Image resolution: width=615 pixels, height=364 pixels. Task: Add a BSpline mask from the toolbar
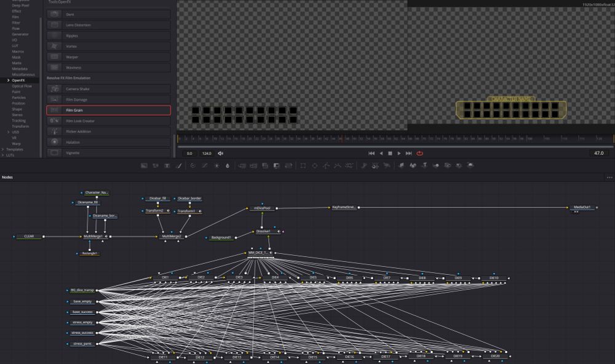coord(337,165)
